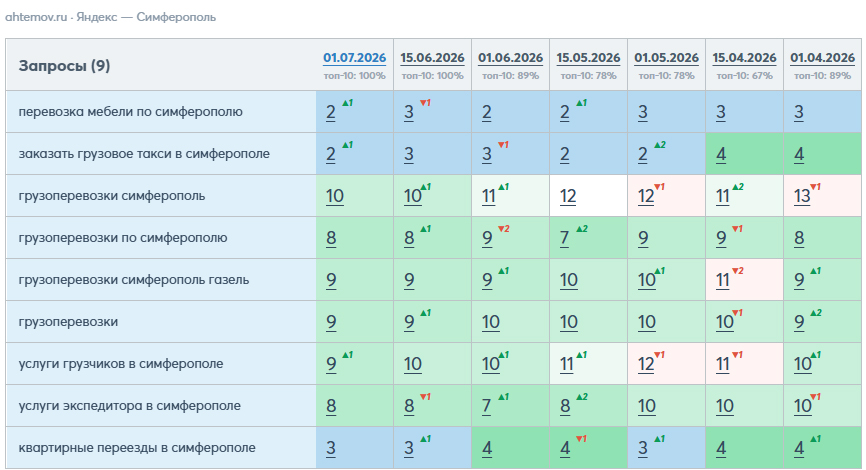This screenshot has width=866, height=470.
Task: Open position 7 for услуги экспедитора on 01.06.2026
Action: click(486, 406)
